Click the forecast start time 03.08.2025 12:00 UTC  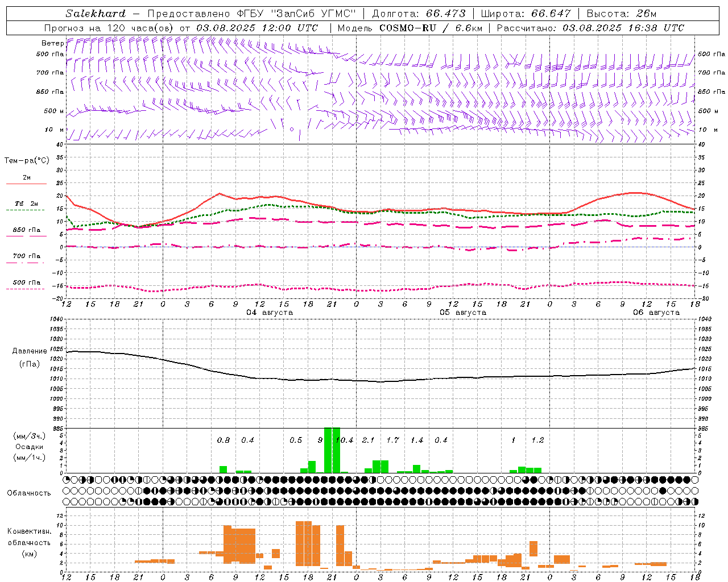257,28
